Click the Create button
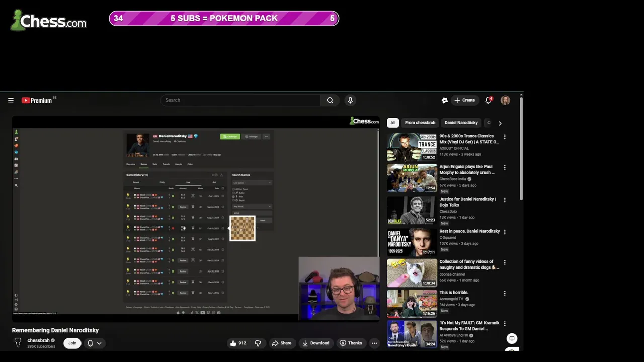 464,100
